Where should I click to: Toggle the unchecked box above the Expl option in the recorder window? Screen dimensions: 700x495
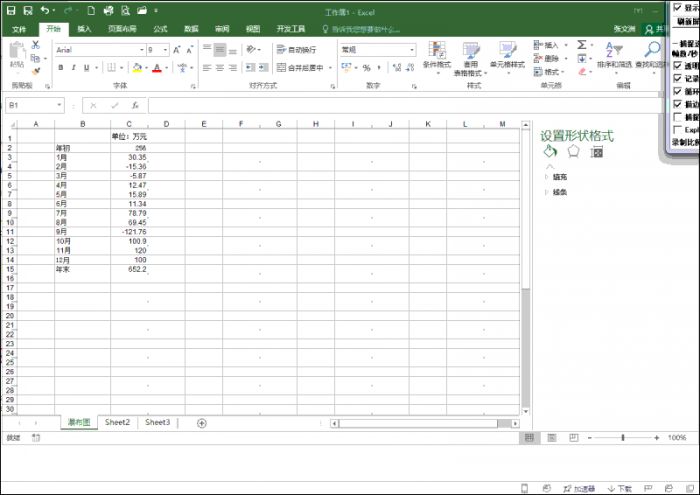678,117
